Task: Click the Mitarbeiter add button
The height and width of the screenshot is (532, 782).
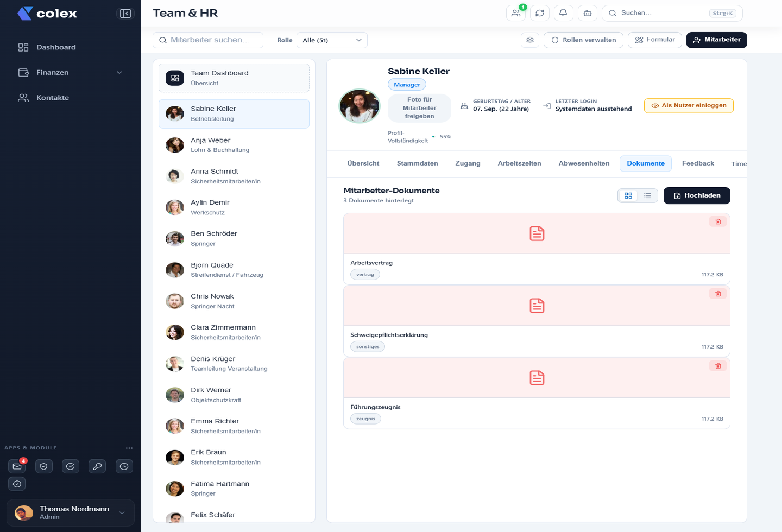Action: (717, 40)
